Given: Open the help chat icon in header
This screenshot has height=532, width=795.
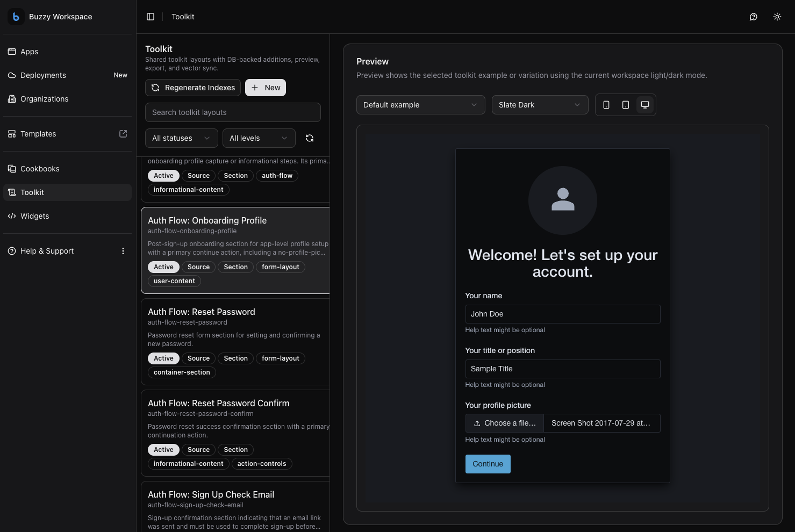Looking at the screenshot, I should click(x=754, y=17).
